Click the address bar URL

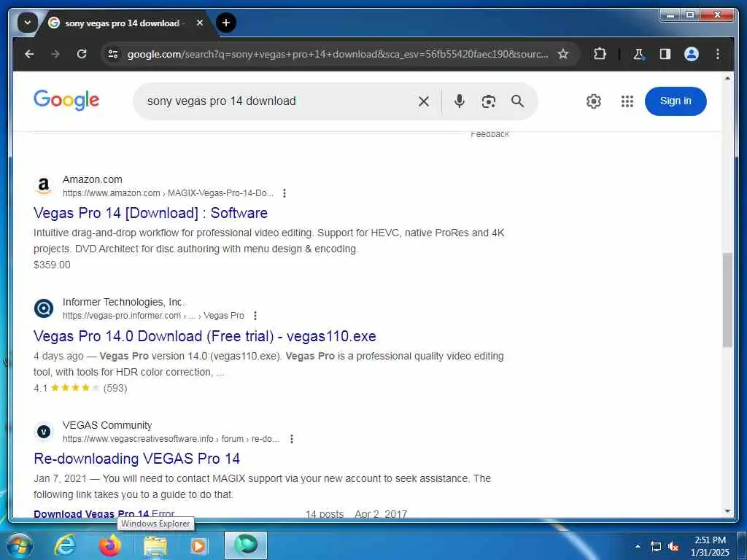[337, 54]
